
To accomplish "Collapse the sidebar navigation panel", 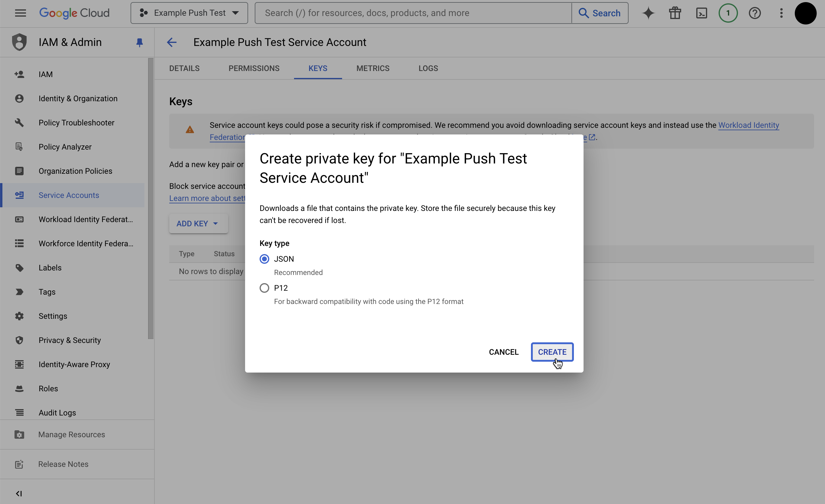I will [x=19, y=493].
